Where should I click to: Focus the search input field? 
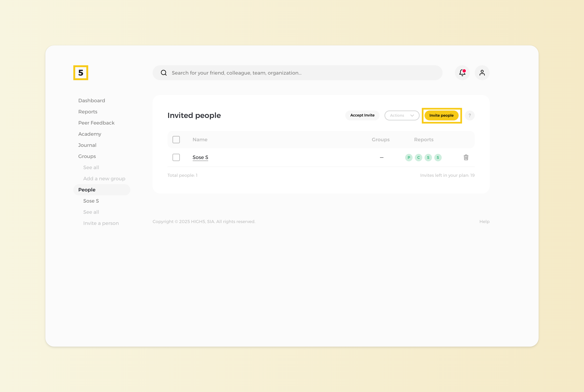tap(300, 73)
